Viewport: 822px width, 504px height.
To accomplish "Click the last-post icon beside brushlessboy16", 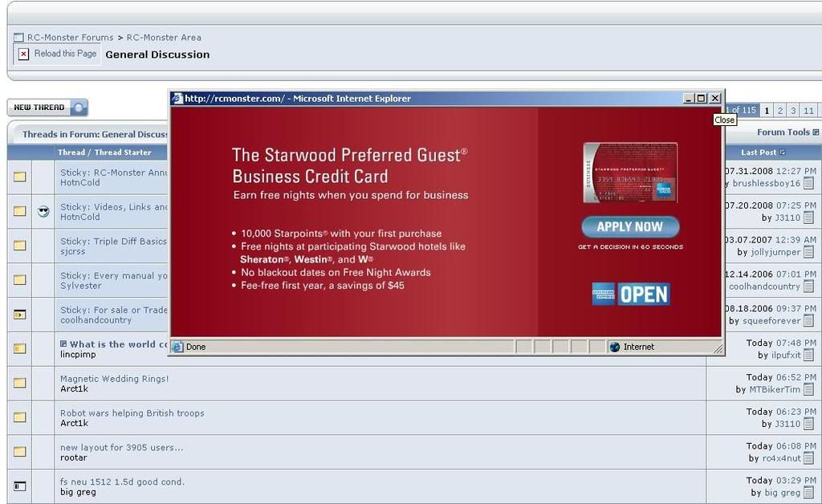I will coord(808,183).
